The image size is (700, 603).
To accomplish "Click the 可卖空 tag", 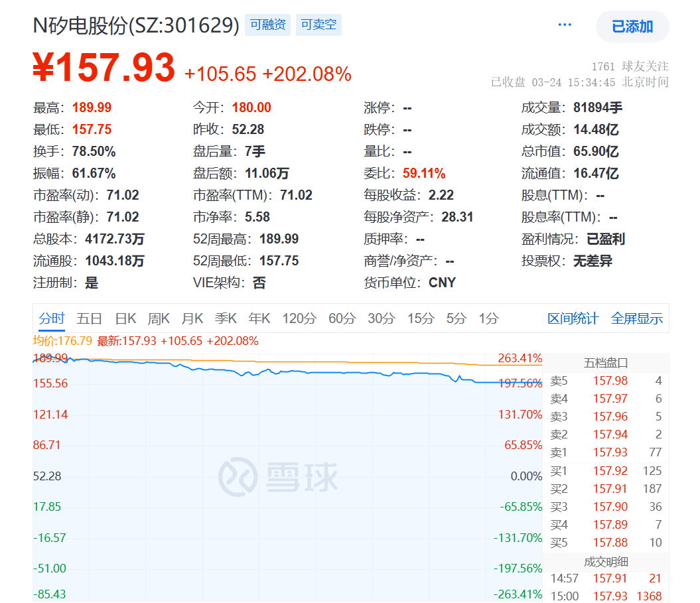I will pos(318,25).
